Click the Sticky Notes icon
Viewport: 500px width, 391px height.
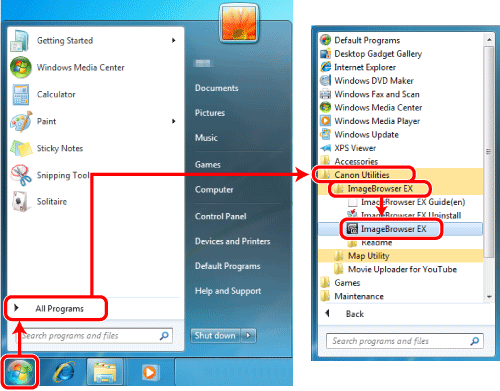21,148
